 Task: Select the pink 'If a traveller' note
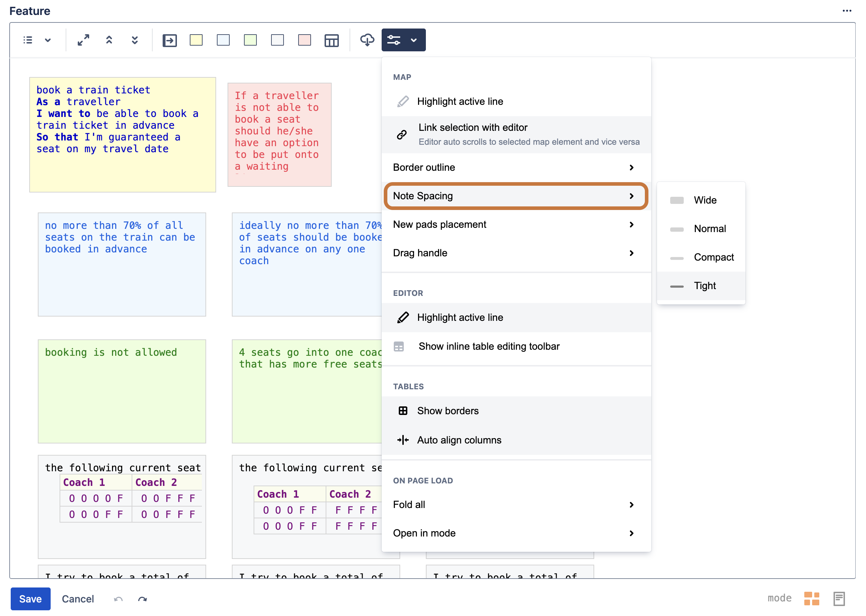point(280,135)
